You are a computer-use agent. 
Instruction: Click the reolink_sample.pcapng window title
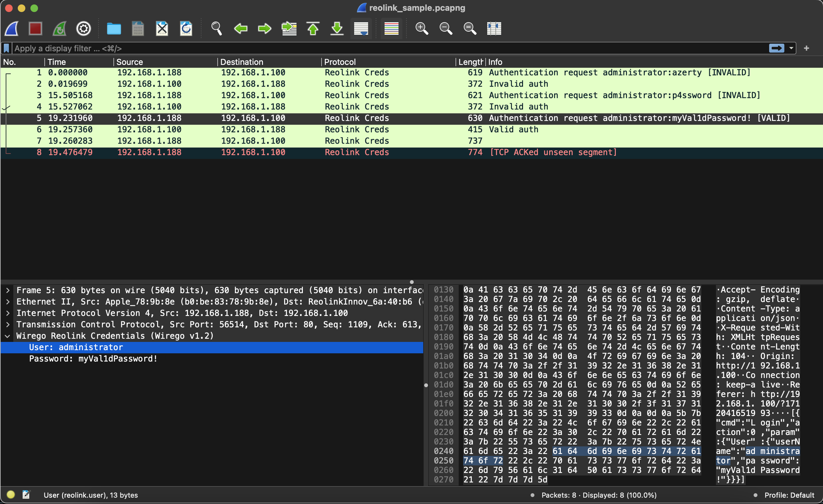[x=417, y=8]
